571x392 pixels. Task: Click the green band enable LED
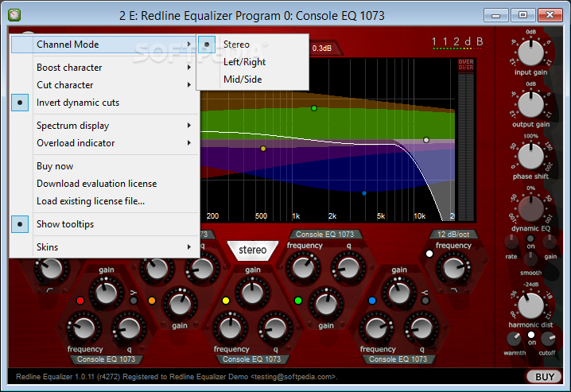[298, 301]
